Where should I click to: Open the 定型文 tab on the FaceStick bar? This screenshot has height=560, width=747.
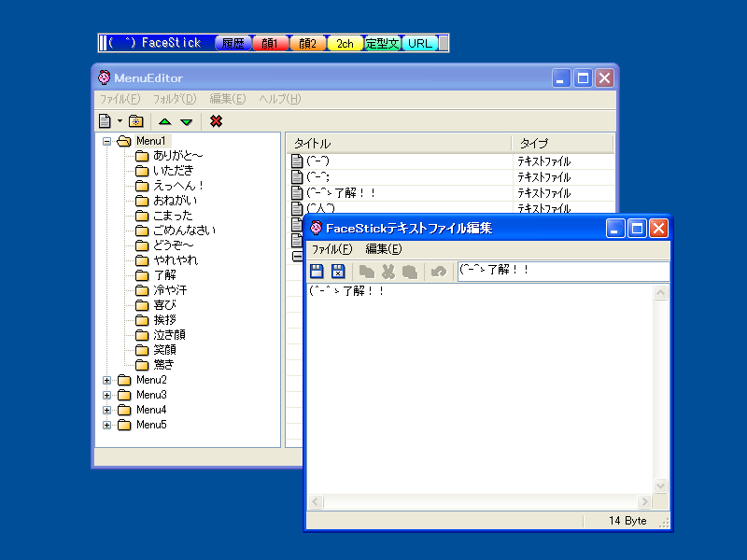[383, 43]
